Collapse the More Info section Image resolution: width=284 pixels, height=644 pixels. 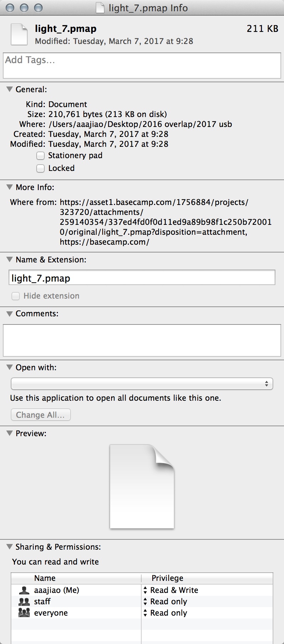click(10, 187)
